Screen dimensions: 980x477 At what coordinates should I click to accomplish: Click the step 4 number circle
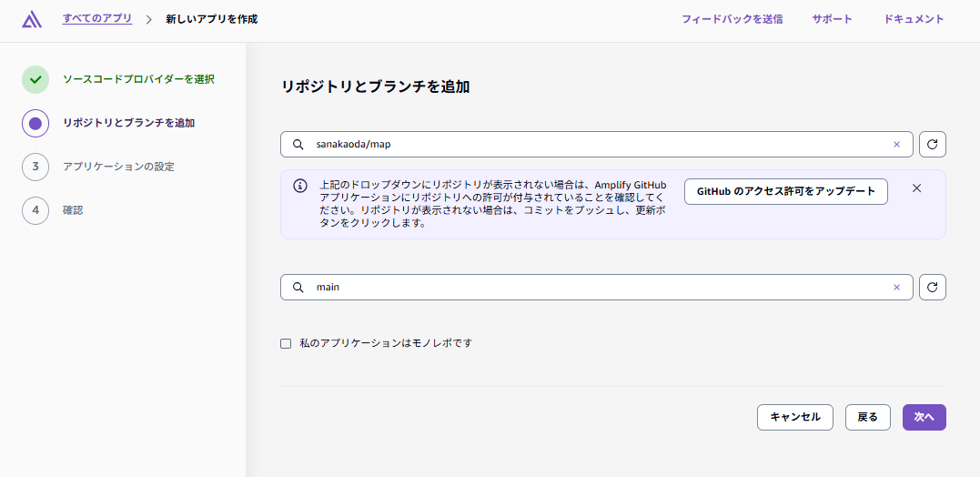(x=35, y=210)
